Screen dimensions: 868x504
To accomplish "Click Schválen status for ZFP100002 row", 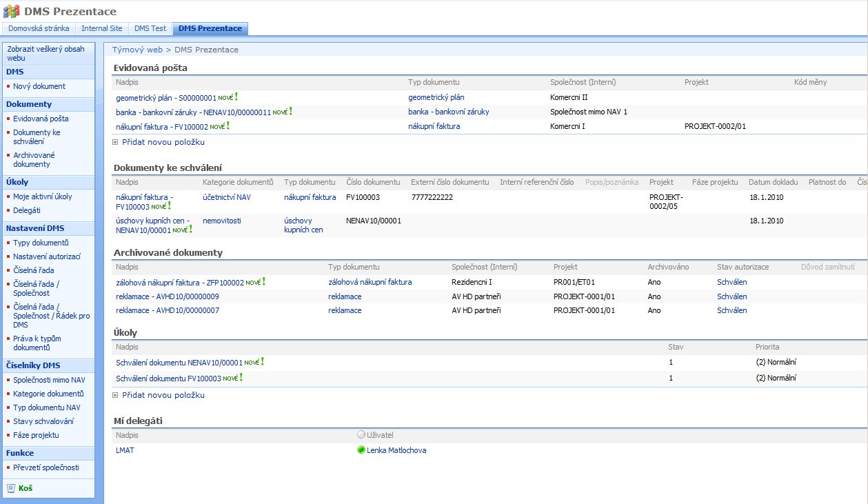I will tap(732, 282).
